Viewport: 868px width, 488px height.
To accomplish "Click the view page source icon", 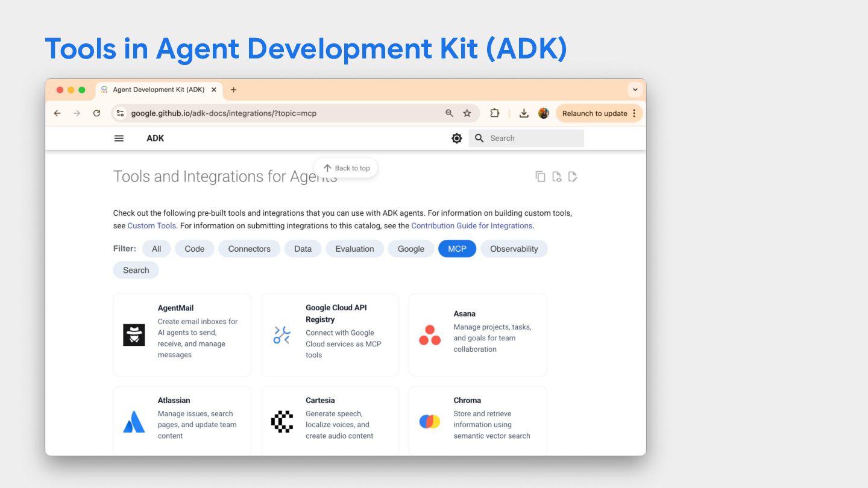I will click(557, 177).
